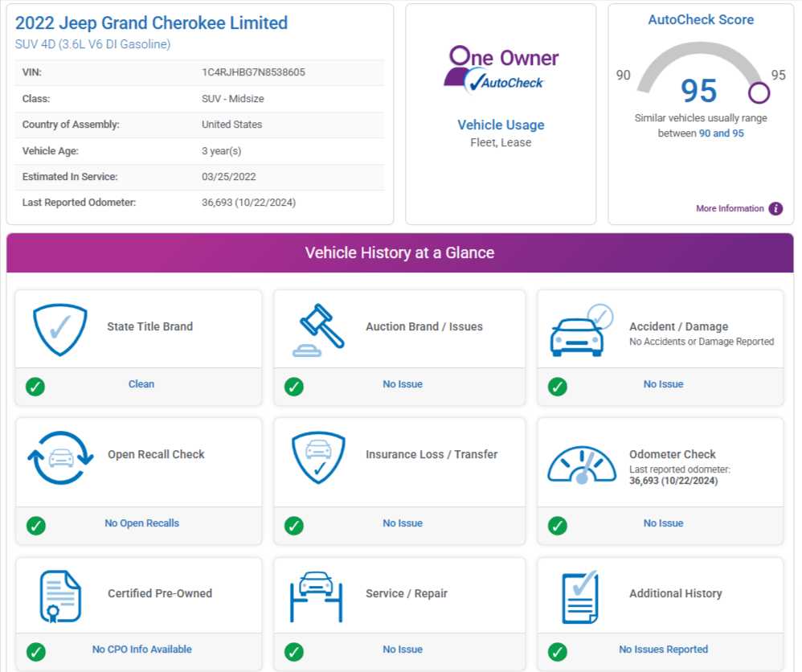The width and height of the screenshot is (802, 672).
Task: Click the Service / Repair label
Action: (406, 593)
